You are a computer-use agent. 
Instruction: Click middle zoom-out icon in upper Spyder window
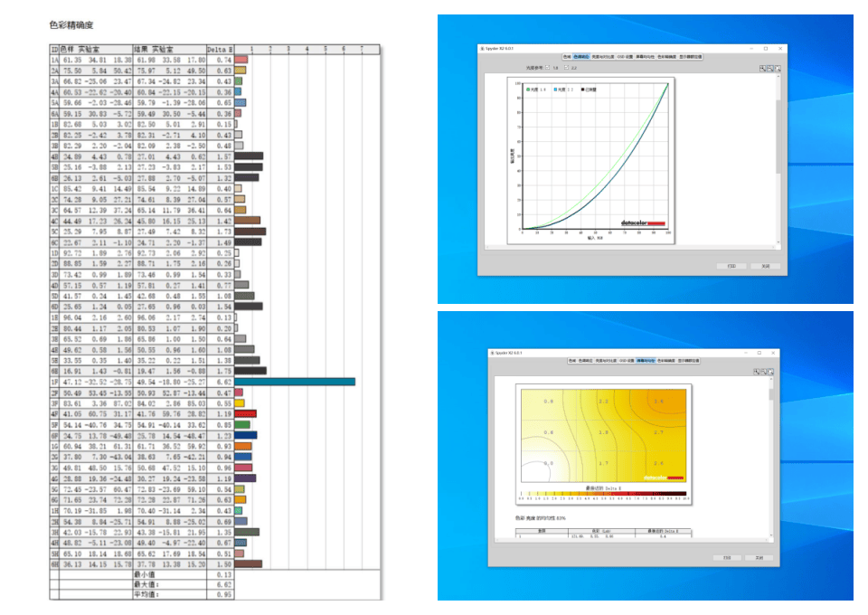769,68
